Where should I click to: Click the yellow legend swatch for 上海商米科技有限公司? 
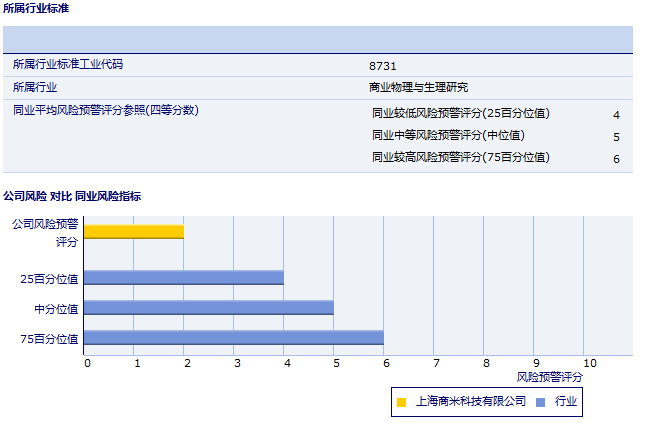coord(401,402)
